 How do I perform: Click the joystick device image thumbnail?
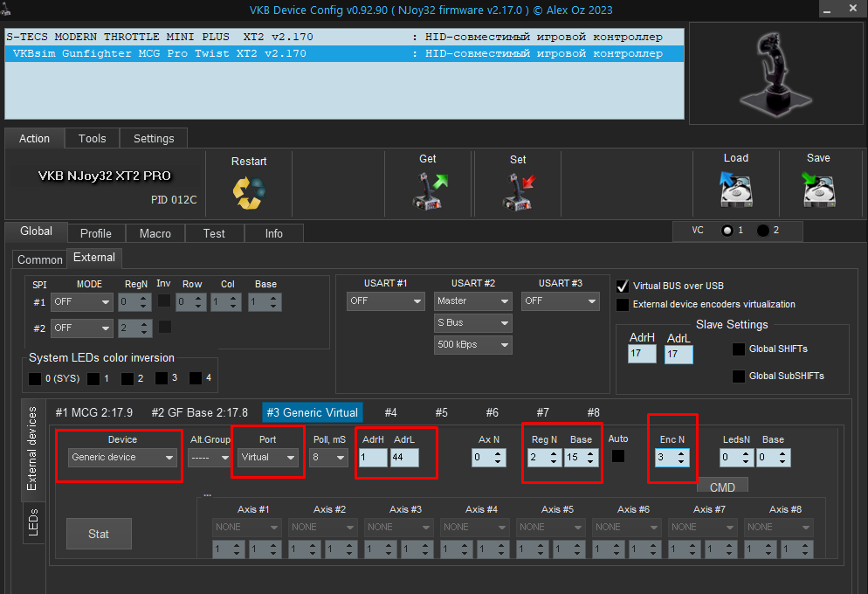point(769,73)
